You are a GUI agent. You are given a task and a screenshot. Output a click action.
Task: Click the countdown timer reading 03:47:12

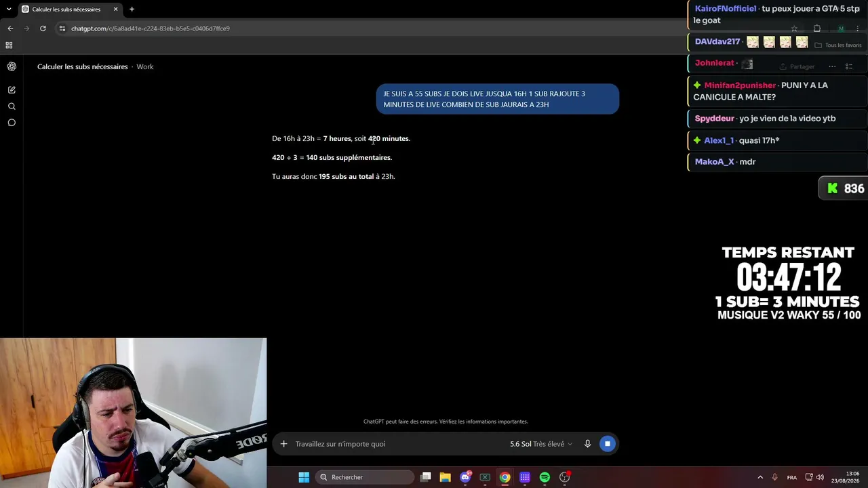tap(789, 278)
